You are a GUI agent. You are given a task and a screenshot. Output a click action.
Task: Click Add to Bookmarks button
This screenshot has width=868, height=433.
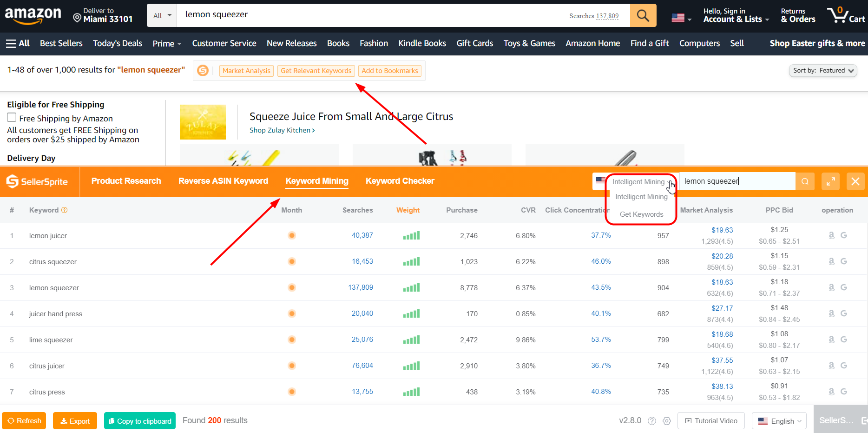pos(390,71)
